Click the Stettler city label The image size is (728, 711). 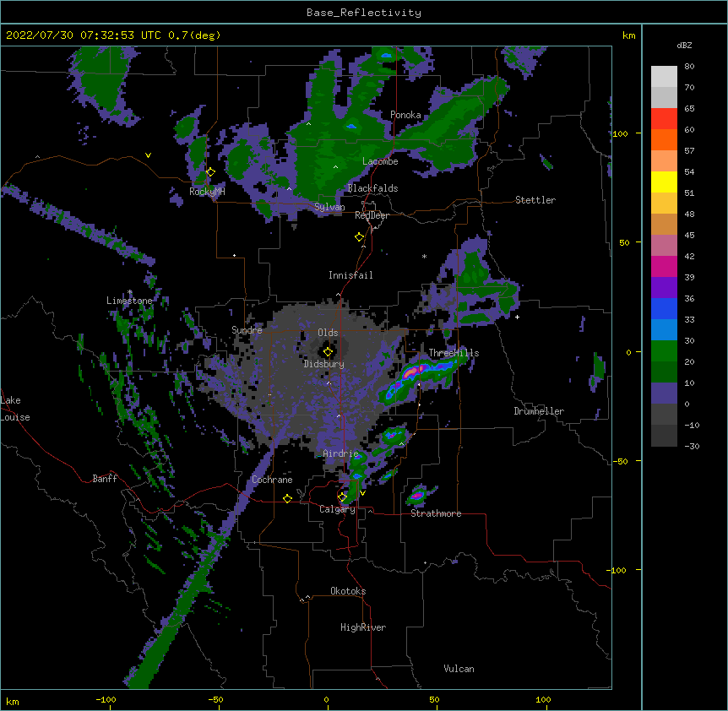coord(535,200)
